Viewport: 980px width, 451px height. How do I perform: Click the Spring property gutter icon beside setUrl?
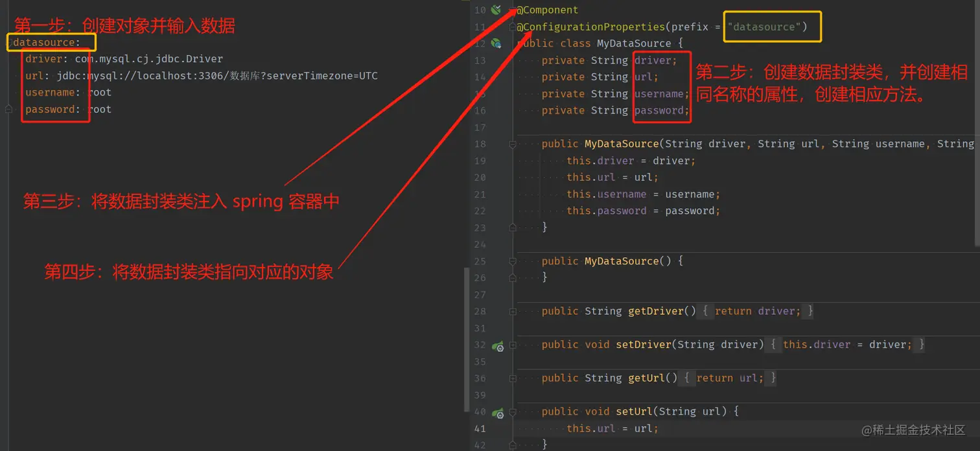pyautogui.click(x=498, y=413)
